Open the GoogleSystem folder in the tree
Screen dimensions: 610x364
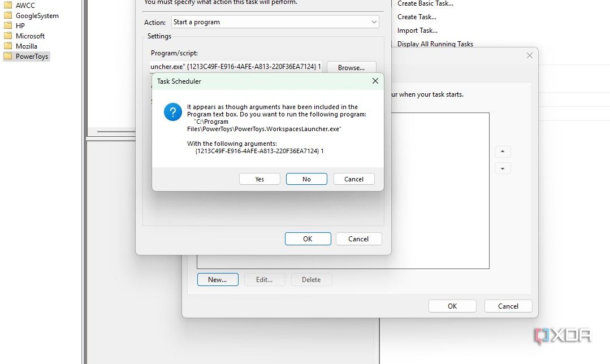37,16
